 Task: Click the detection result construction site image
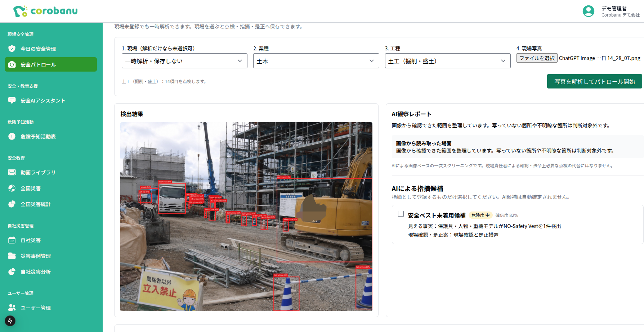click(246, 217)
